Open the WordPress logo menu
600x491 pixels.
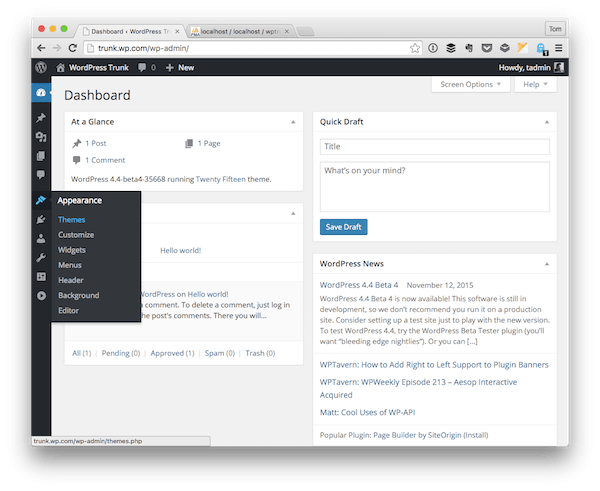click(41, 68)
